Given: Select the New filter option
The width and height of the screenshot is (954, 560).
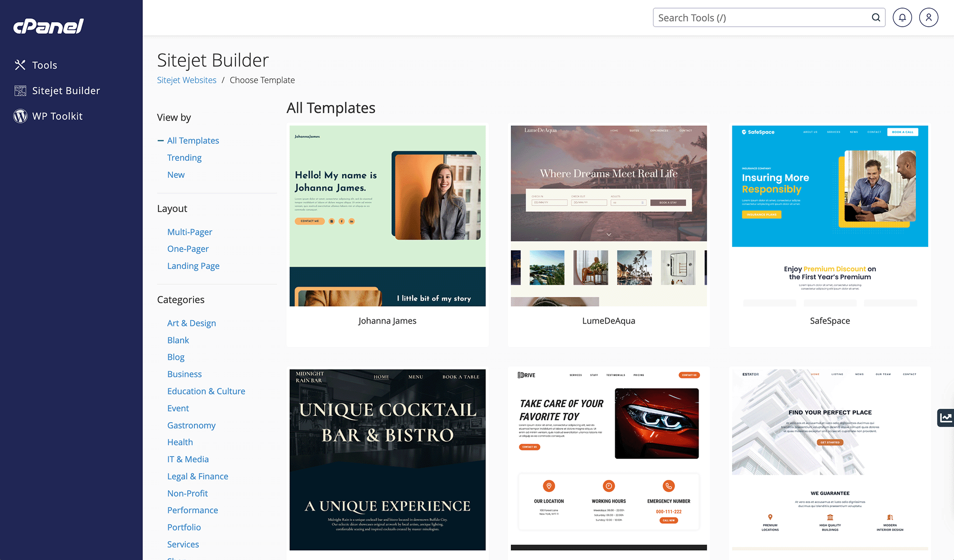Looking at the screenshot, I should [175, 174].
